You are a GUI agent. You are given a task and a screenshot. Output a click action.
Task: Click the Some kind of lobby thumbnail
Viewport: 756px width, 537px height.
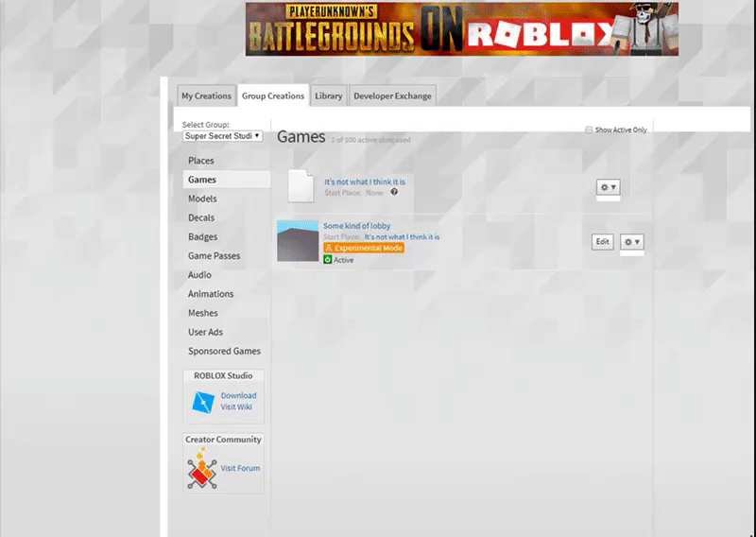[298, 241]
